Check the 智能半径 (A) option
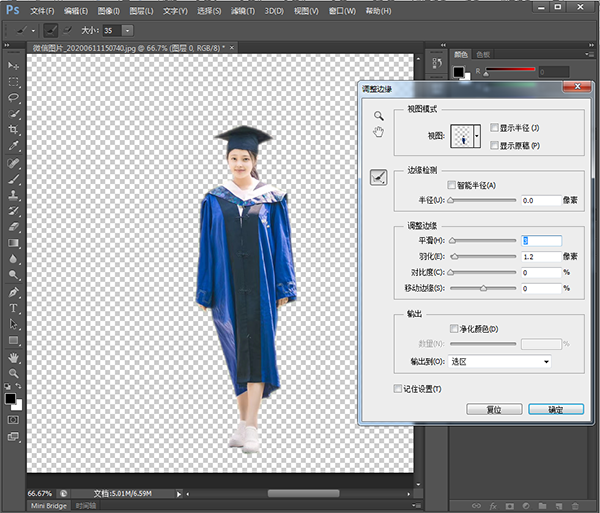The height and width of the screenshot is (513, 600). click(452, 185)
